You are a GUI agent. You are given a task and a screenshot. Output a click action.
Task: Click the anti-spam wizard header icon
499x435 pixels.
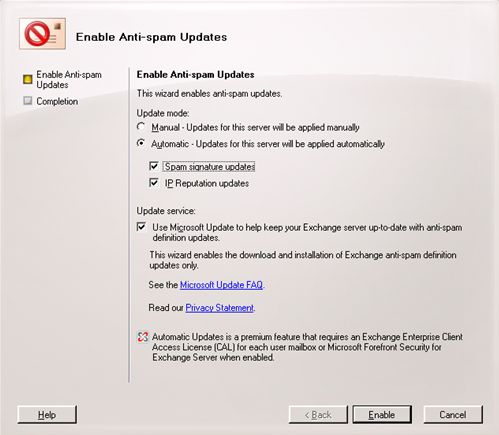click(x=42, y=34)
